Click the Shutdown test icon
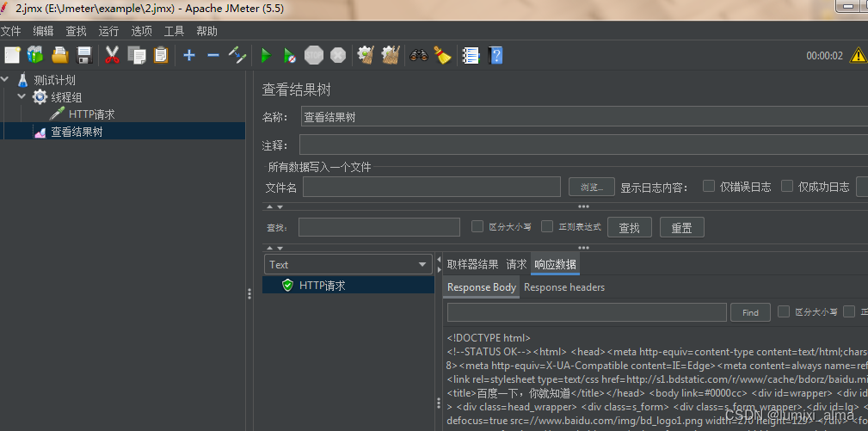 coord(338,55)
